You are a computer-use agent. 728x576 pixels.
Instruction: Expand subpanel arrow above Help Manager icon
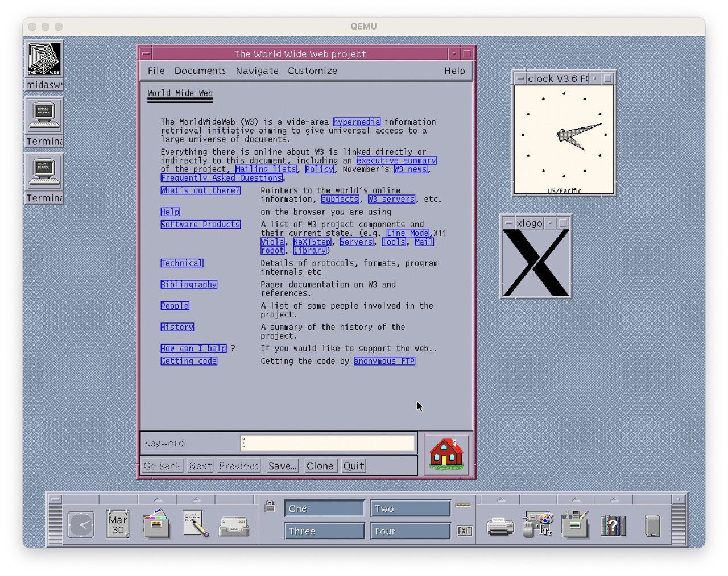click(x=614, y=499)
